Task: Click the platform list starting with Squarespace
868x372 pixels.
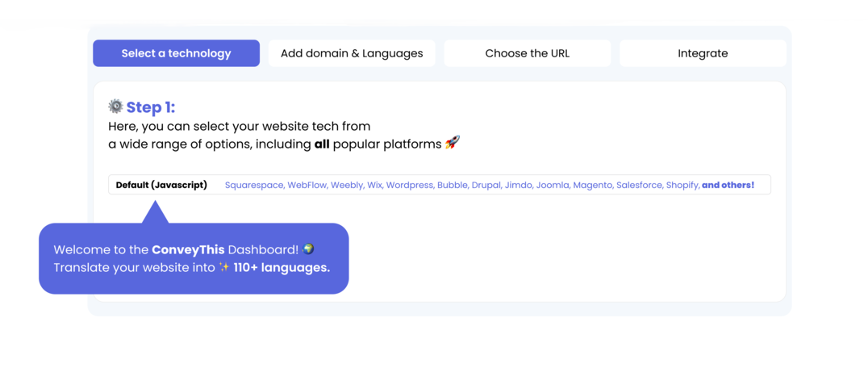Action: click(x=463, y=185)
